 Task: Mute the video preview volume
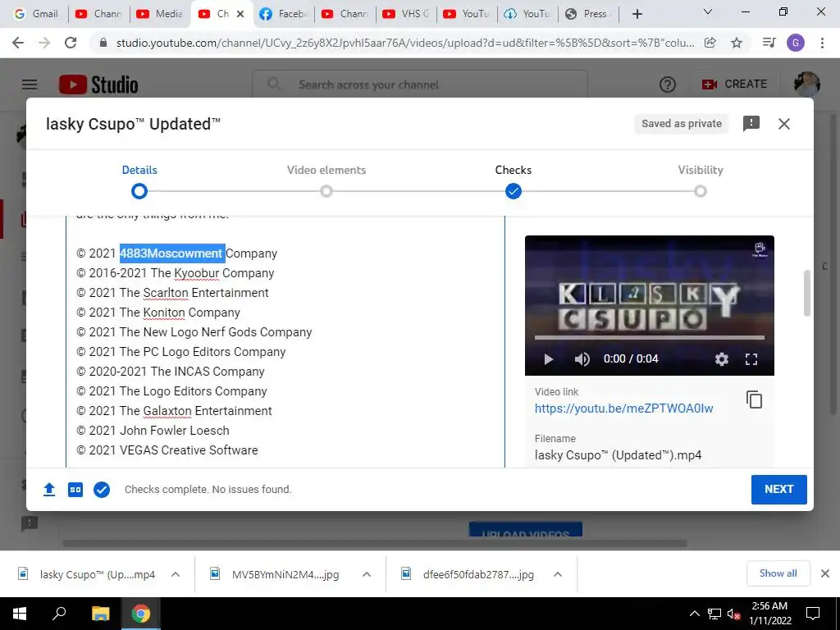point(582,359)
